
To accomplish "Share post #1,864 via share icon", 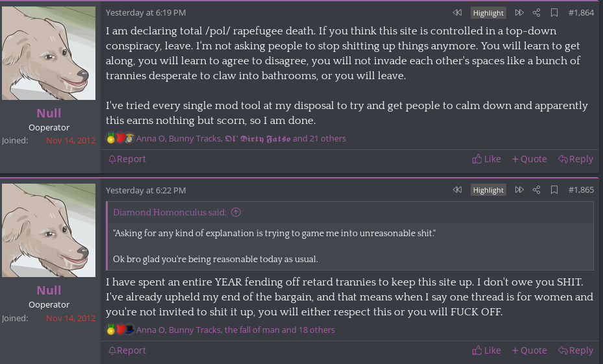I will coord(537,12).
